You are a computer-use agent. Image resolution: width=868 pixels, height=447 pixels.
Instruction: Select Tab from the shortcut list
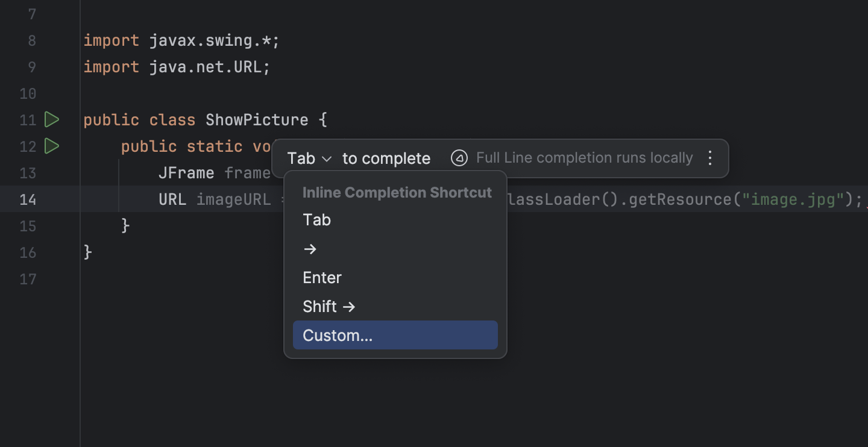tap(316, 219)
